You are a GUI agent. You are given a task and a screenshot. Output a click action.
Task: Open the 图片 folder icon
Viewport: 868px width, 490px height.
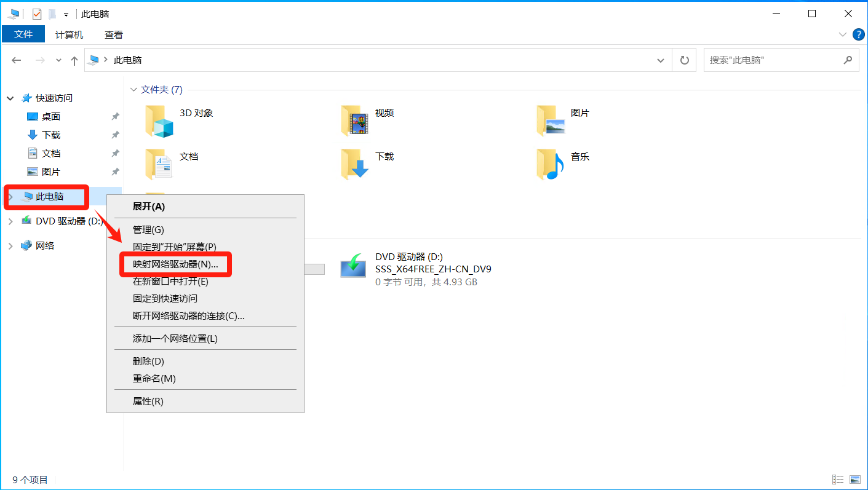point(551,121)
